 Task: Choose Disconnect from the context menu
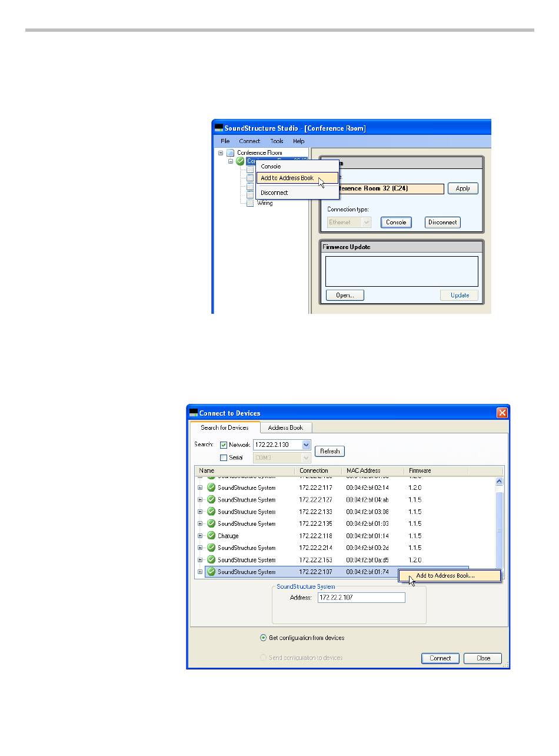(298, 193)
